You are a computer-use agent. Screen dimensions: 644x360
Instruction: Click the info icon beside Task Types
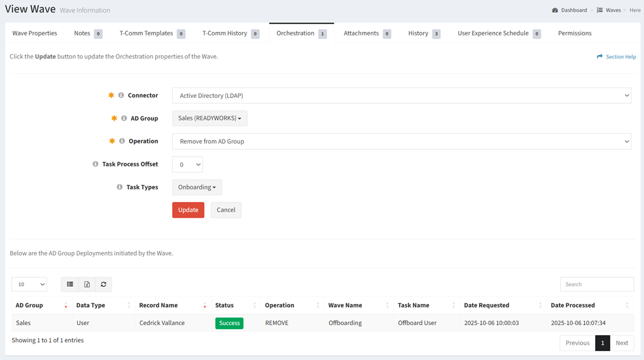(x=120, y=187)
